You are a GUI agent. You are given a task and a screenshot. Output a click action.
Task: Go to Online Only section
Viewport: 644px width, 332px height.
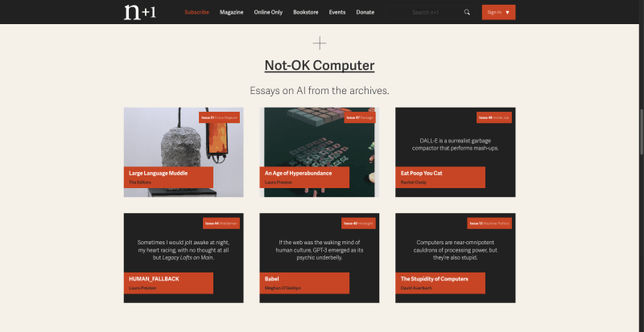click(x=268, y=12)
